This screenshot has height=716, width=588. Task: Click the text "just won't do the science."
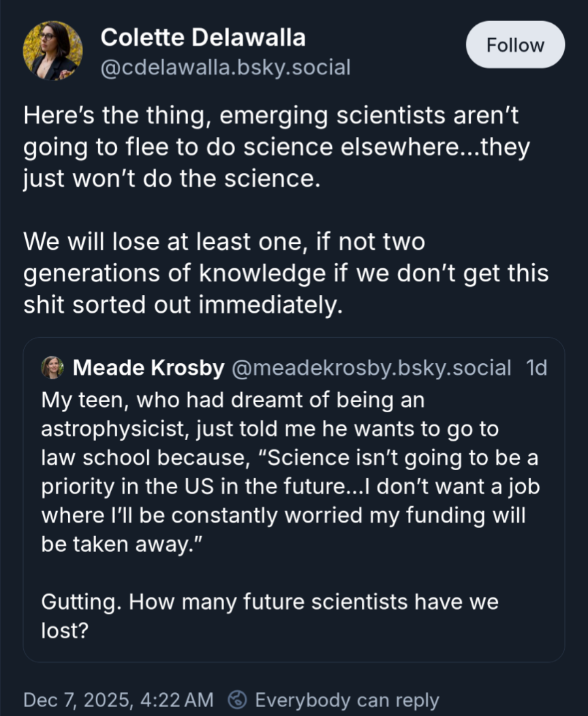(171, 181)
